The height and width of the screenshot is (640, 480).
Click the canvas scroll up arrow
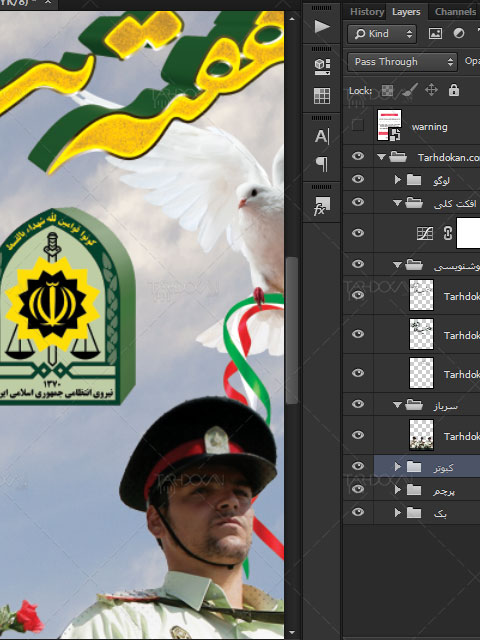coord(292,19)
